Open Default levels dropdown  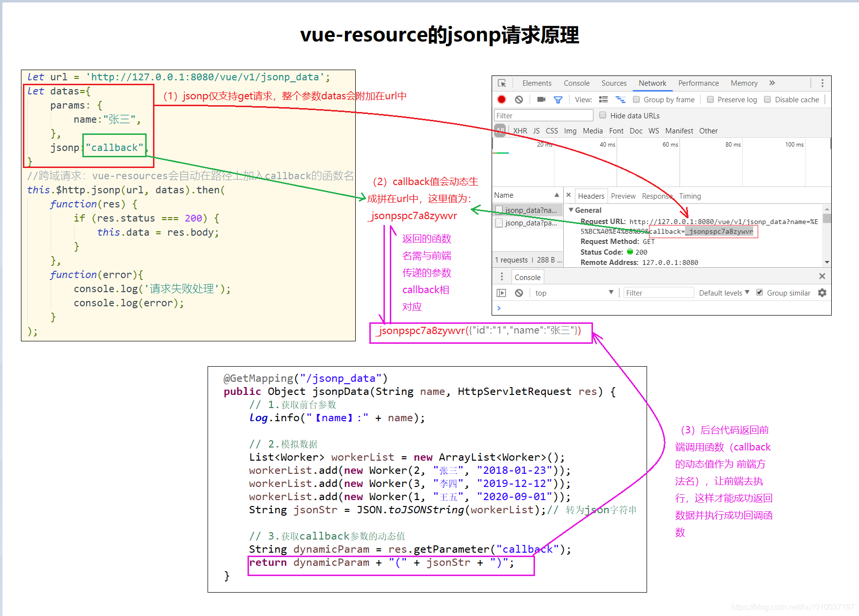pyautogui.click(x=724, y=293)
